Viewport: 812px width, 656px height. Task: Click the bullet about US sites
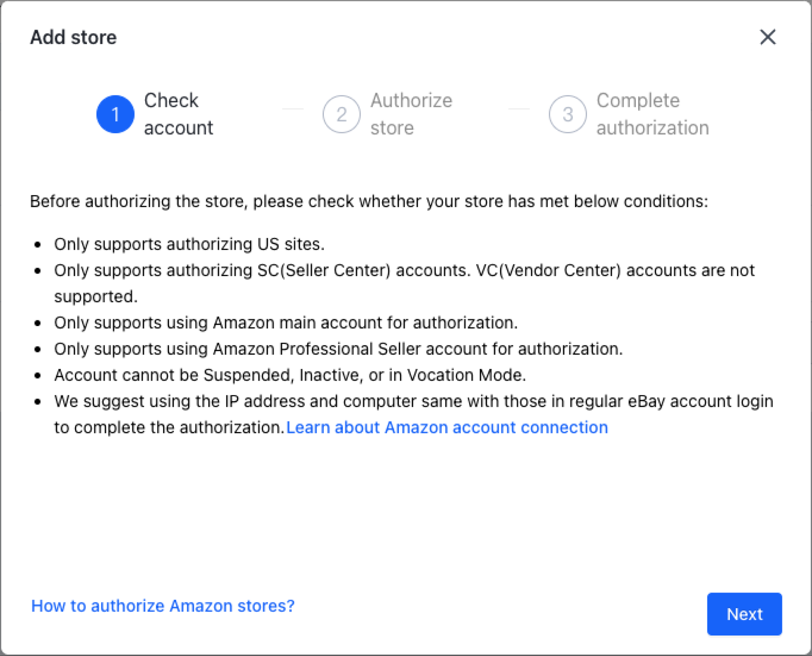pos(190,244)
